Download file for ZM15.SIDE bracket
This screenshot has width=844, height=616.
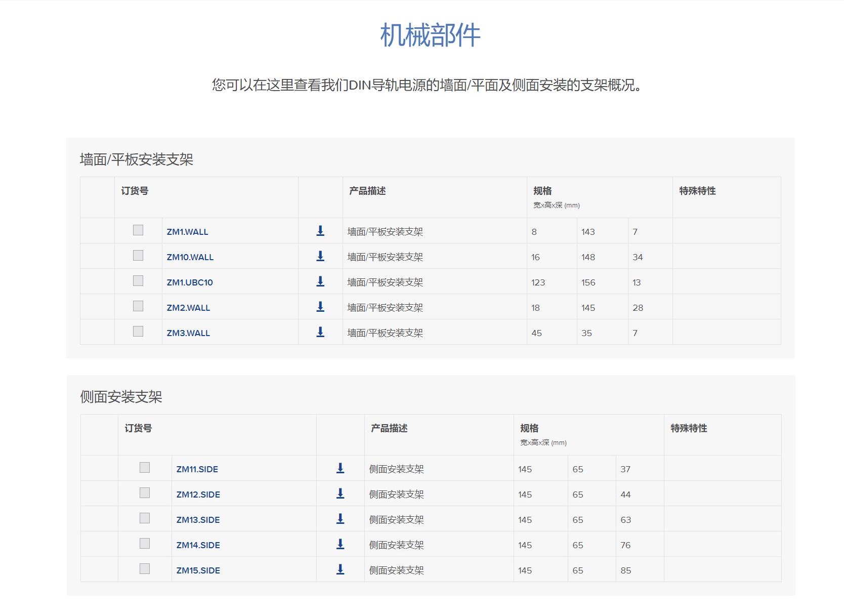point(341,569)
